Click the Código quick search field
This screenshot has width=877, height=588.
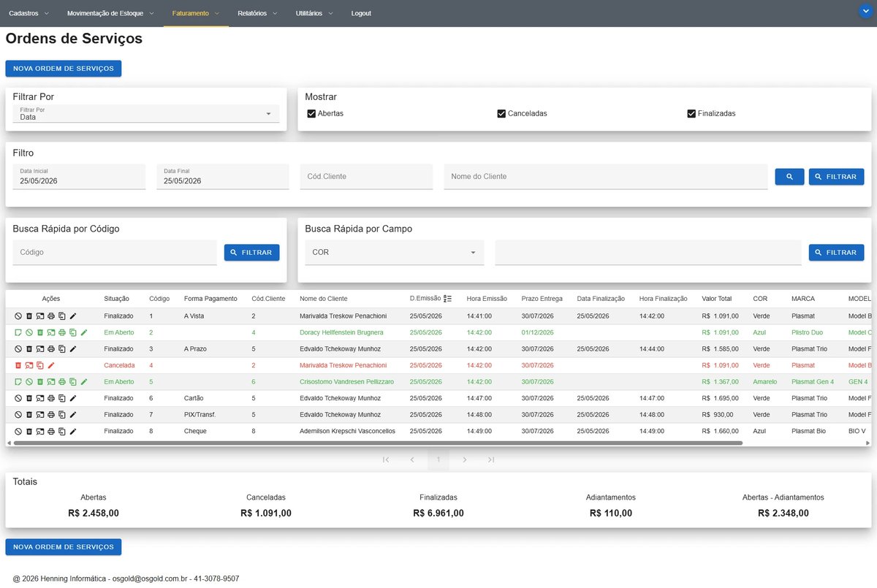pos(115,252)
